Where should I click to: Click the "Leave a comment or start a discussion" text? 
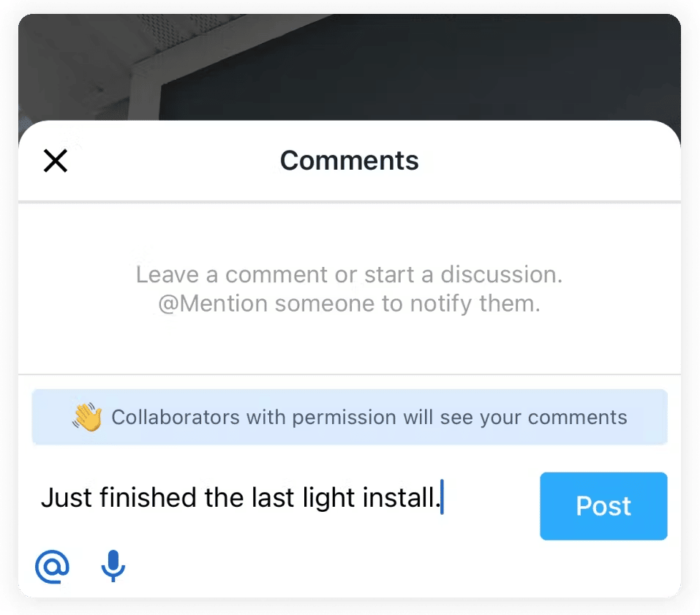[350, 275]
